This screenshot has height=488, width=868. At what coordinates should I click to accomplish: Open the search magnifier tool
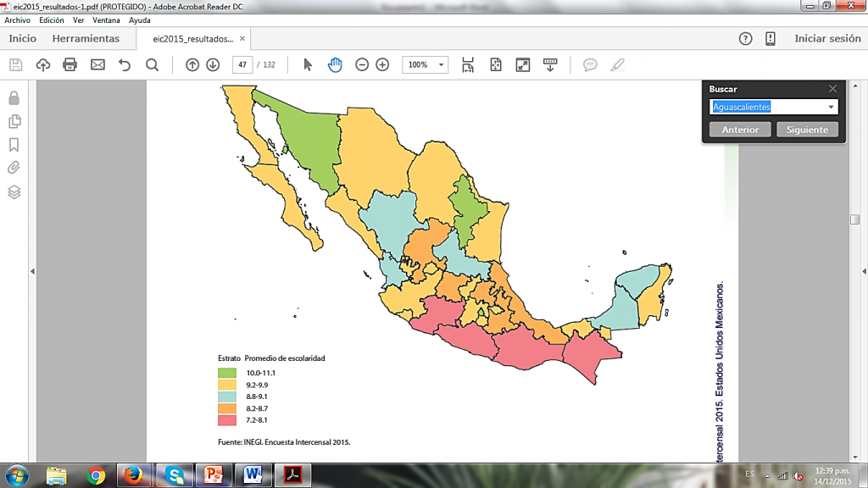[x=152, y=64]
